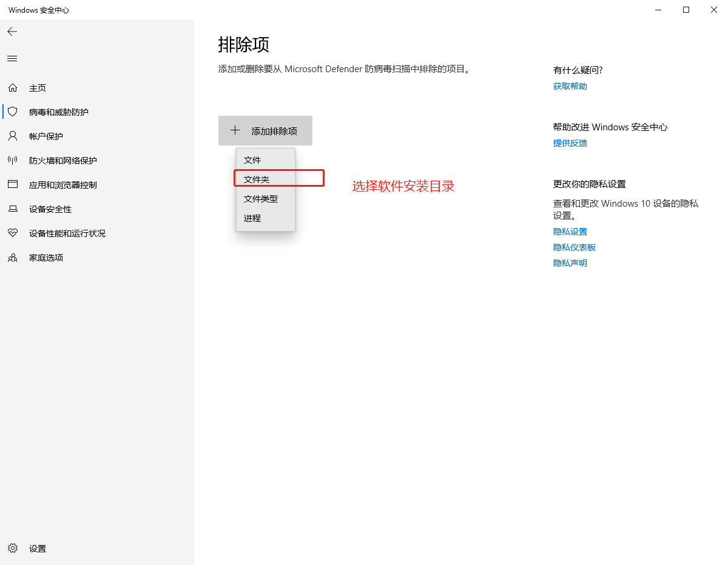Click the family icon for 家庭选项
728x565 pixels.
tap(13, 258)
